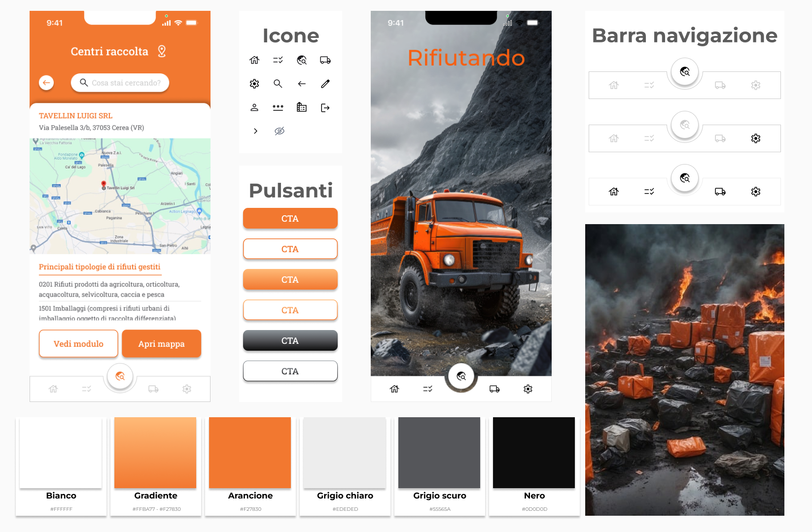The height and width of the screenshot is (532, 812).
Task: Select the Grigio scuro color swatch
Action: 439,453
